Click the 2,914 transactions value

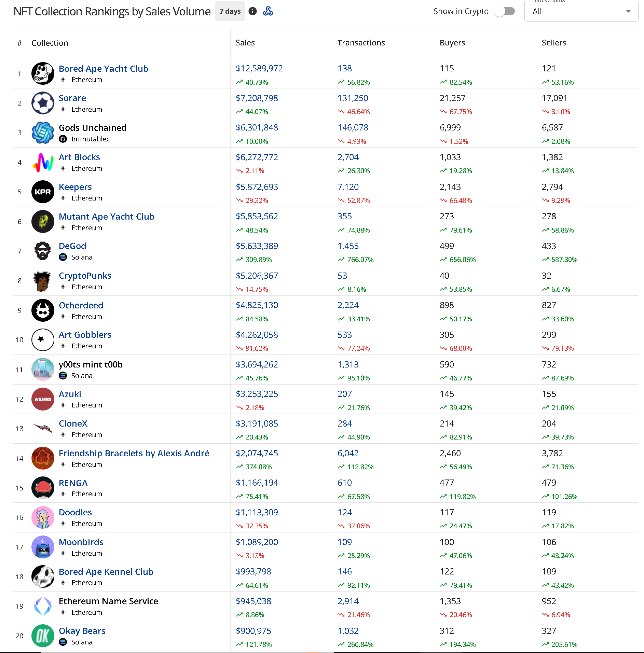(348, 601)
